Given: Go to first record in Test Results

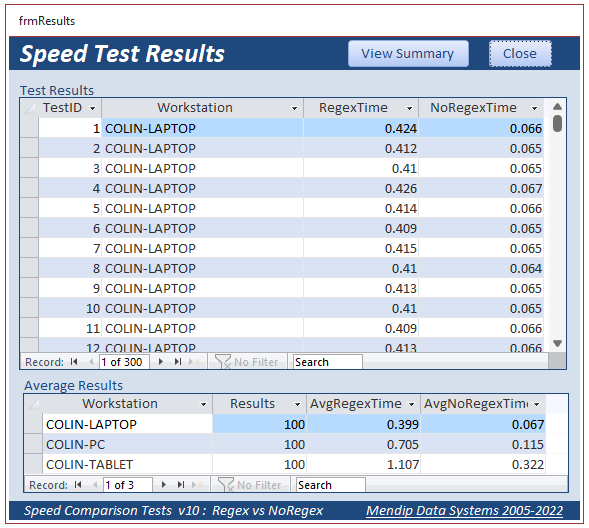Looking at the screenshot, I should click(74, 362).
